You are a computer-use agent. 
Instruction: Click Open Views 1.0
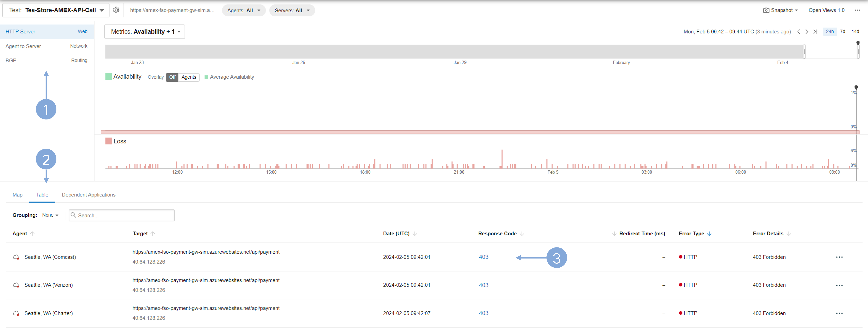[826, 10]
